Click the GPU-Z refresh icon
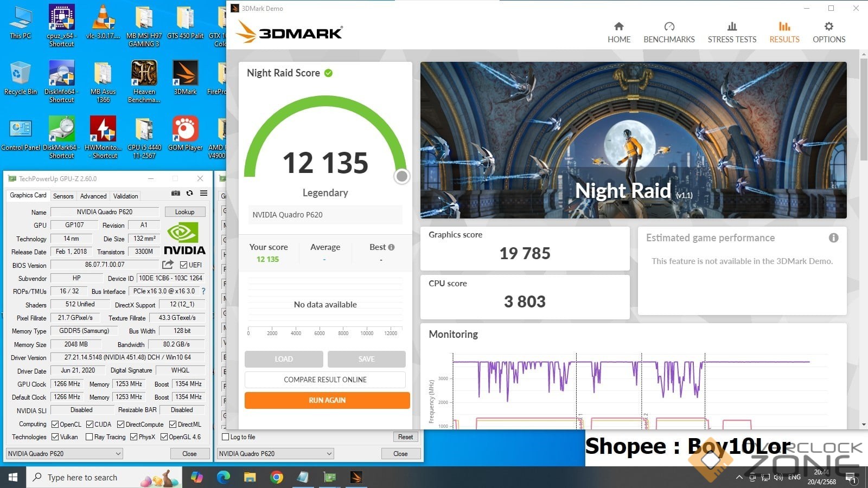868x488 pixels. click(189, 193)
